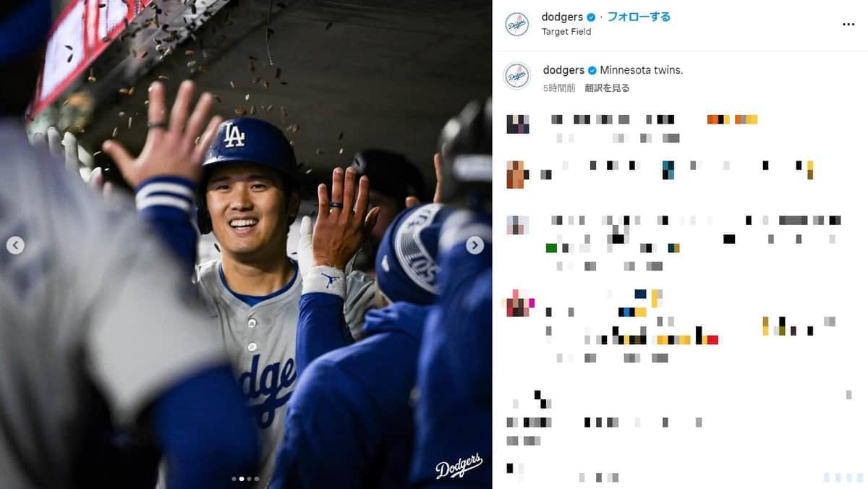Click the 5時間前 timestamp

[559, 88]
